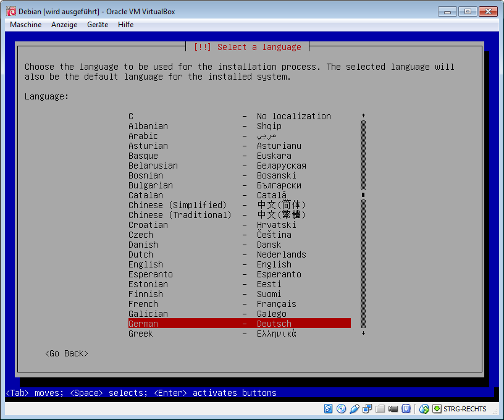The height and width of the screenshot is (420, 504).
Task: Click the network adapters status icon
Action: tap(367, 409)
